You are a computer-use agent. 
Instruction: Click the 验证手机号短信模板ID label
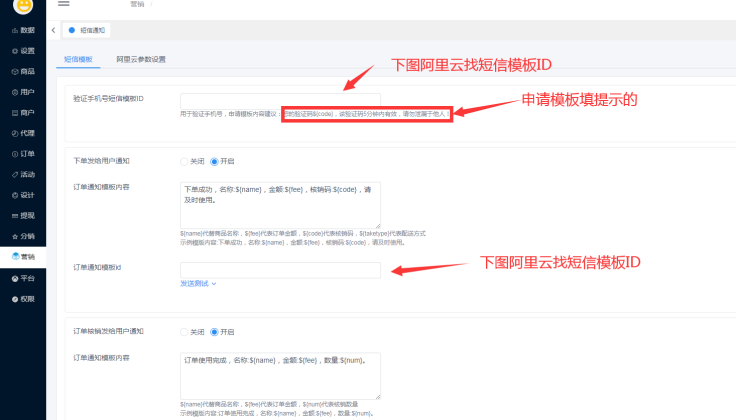point(108,99)
